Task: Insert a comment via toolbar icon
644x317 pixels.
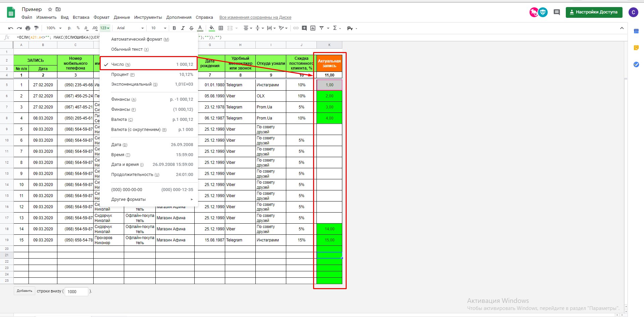Action: [304, 28]
